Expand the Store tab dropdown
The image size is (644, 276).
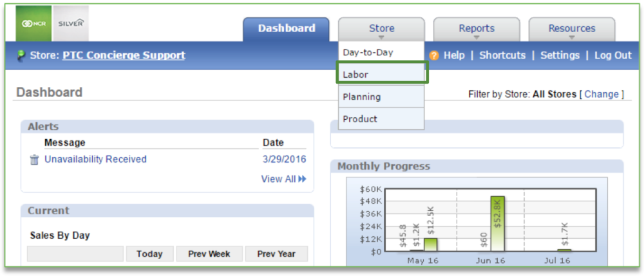tap(381, 29)
